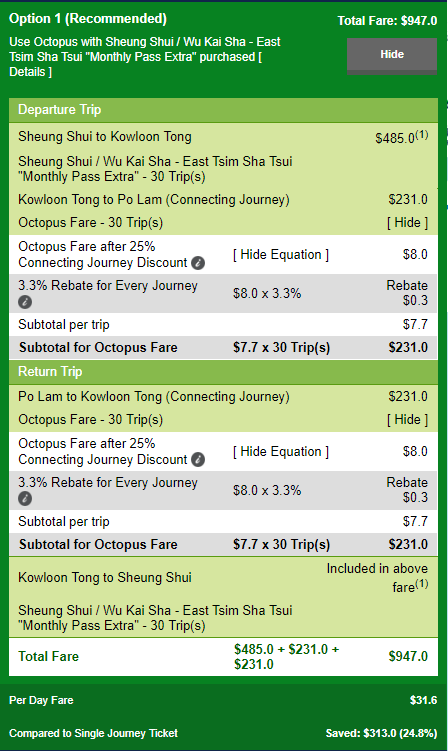
Task: Collapse departure Octopus Fare section via Hide
Action: pyautogui.click(x=407, y=223)
